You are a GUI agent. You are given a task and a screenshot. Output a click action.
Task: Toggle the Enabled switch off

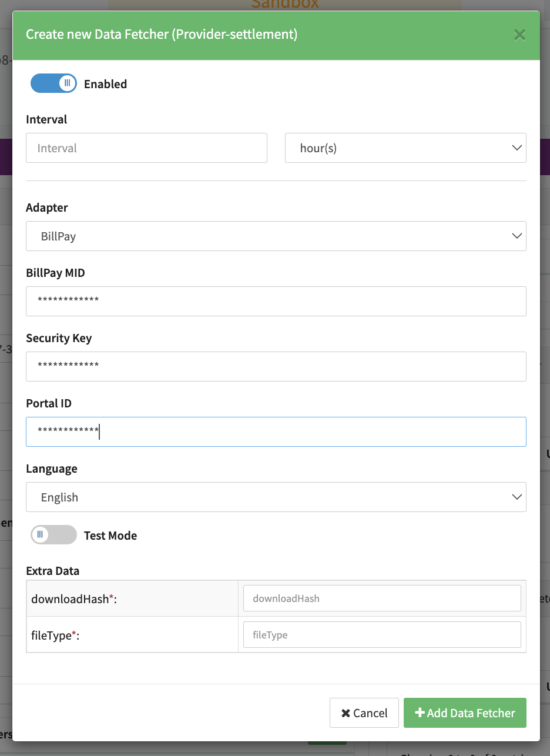coord(53,83)
